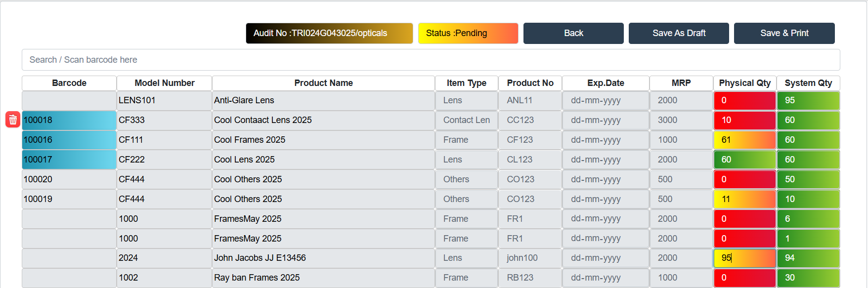The width and height of the screenshot is (868, 288).
Task: Click barcode cell 100020
Action: tap(69, 179)
